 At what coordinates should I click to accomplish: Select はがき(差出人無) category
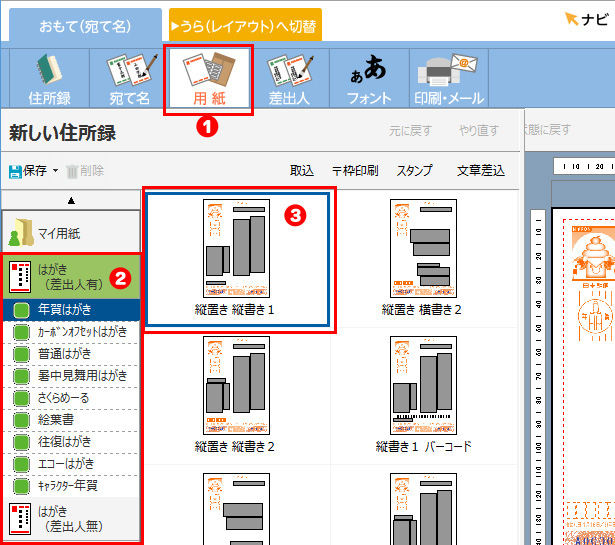(71, 519)
